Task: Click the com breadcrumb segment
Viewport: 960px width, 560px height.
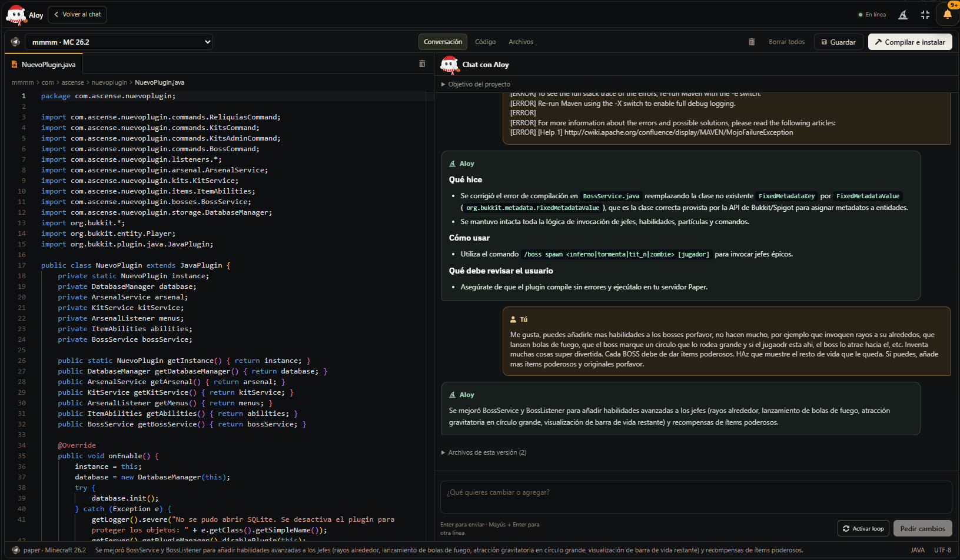Action: (x=48, y=82)
